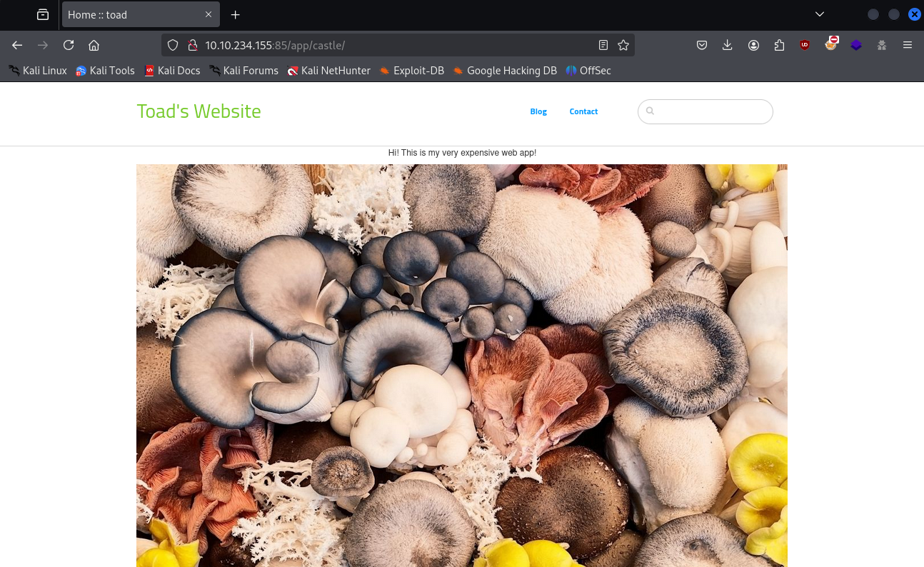
Task: Open the Contact page link
Action: (583, 111)
